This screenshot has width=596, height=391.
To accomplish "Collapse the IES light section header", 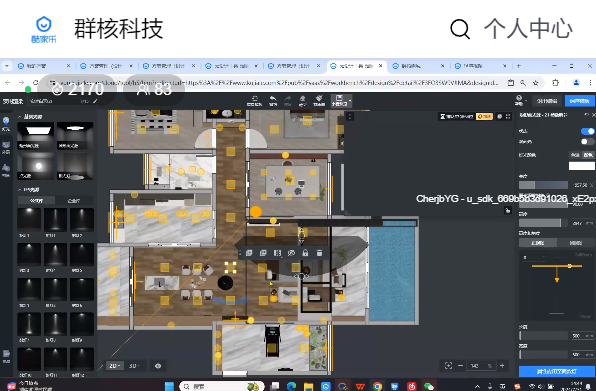I will [29, 190].
